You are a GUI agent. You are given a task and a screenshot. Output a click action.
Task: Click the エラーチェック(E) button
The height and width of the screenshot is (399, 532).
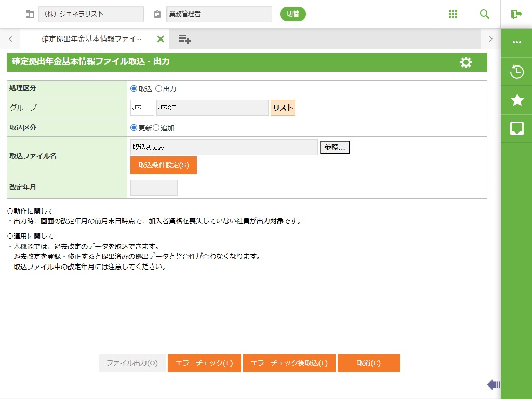point(204,363)
